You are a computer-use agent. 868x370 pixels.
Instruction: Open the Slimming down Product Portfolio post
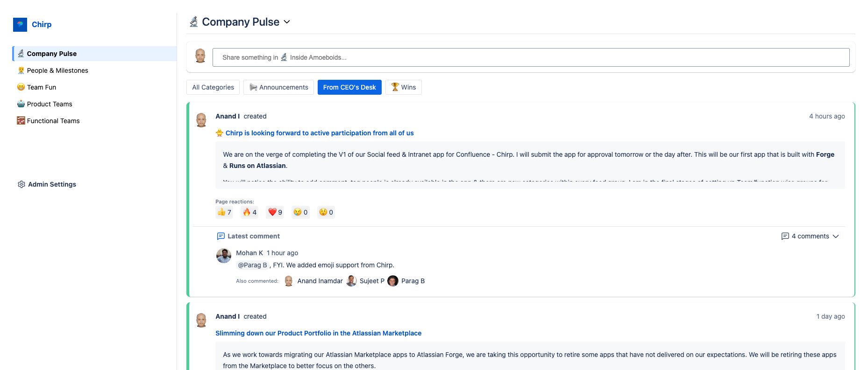(318, 333)
